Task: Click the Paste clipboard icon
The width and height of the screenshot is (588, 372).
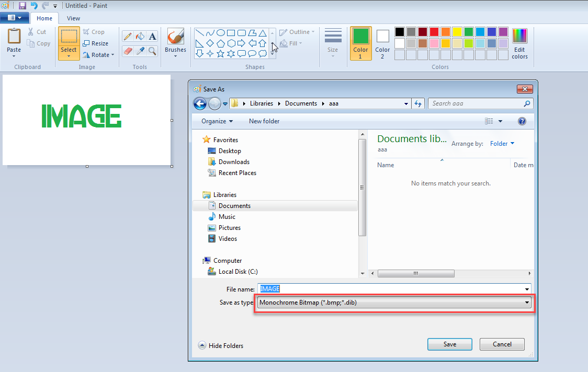Action: [14, 37]
